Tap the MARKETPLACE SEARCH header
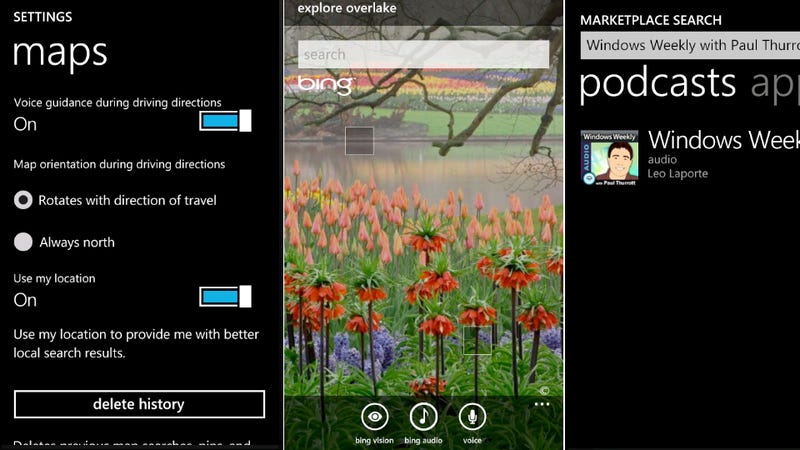 pos(651,20)
